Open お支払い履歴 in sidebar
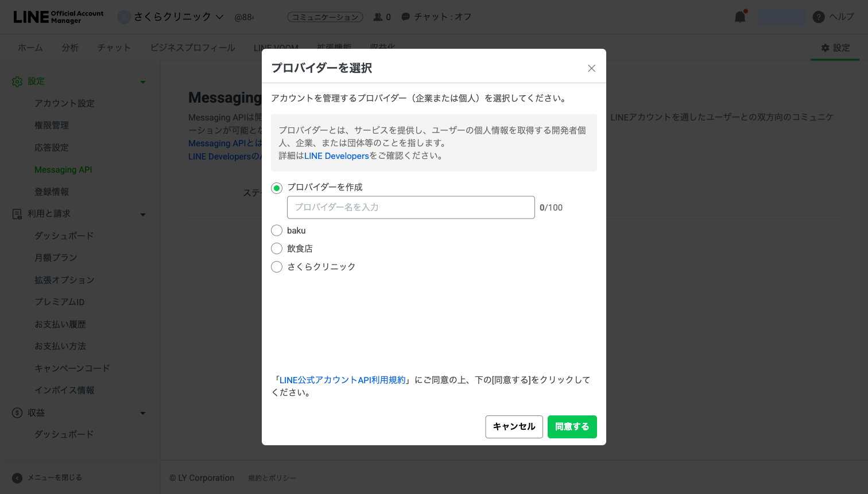868x494 pixels. click(60, 324)
